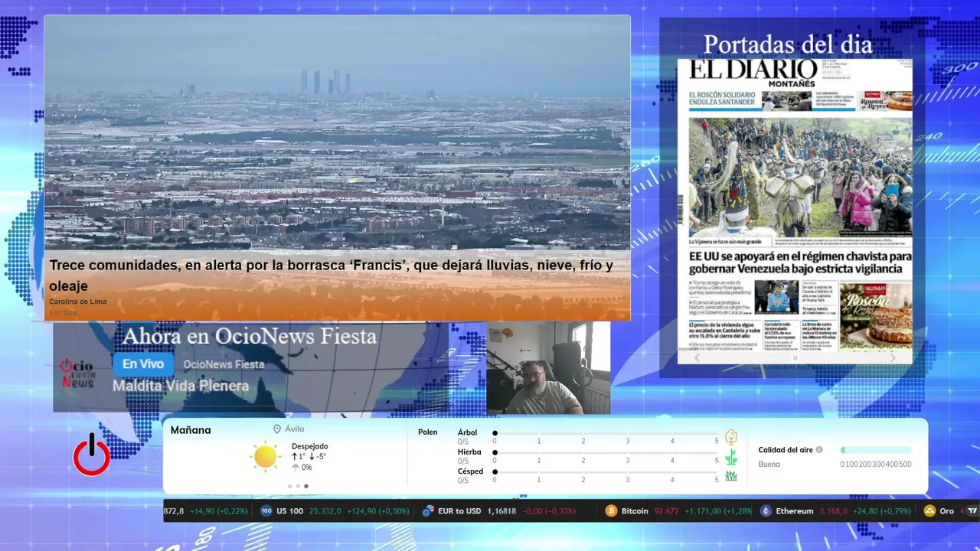The image size is (980, 551).
Task: Click the orange Bitcoin icon
Action: pyautogui.click(x=611, y=510)
